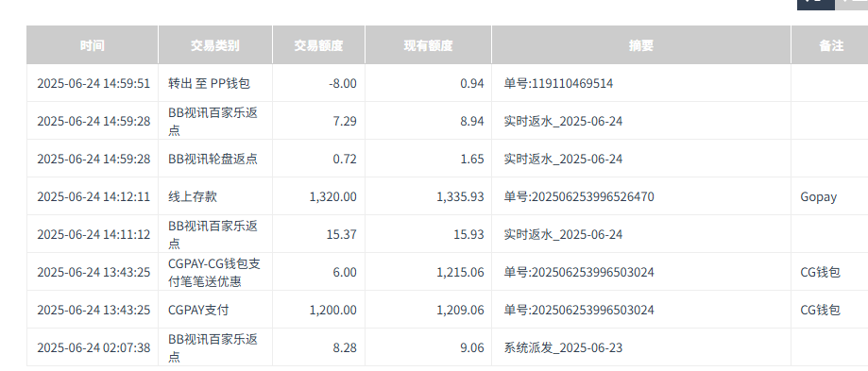The height and width of the screenshot is (371, 868).
Task: Click the 9.06 balance value
Action: click(472, 347)
